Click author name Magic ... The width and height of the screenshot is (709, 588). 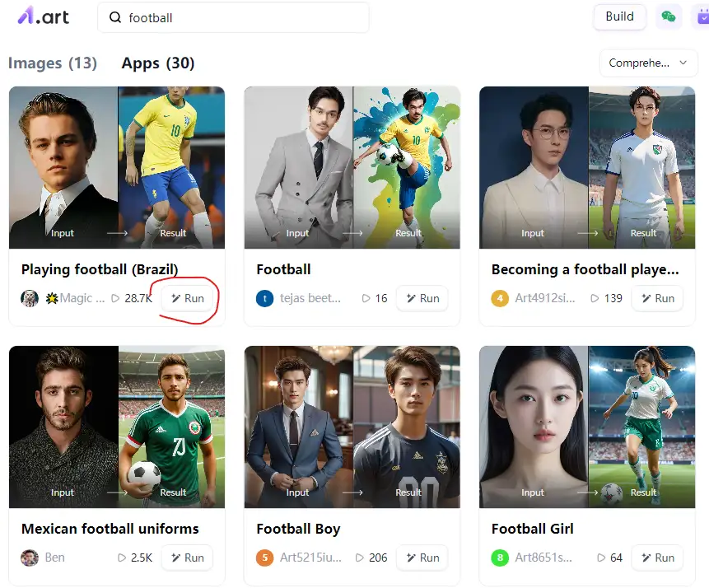[82, 298]
